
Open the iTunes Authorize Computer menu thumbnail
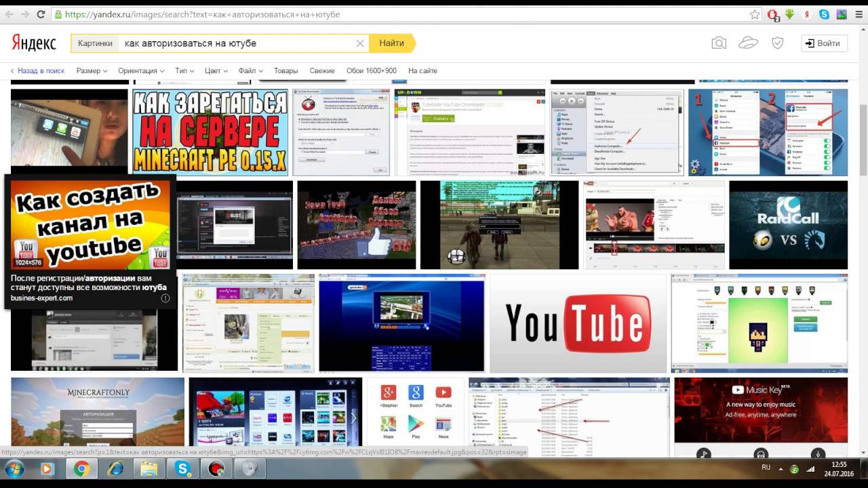click(x=617, y=132)
